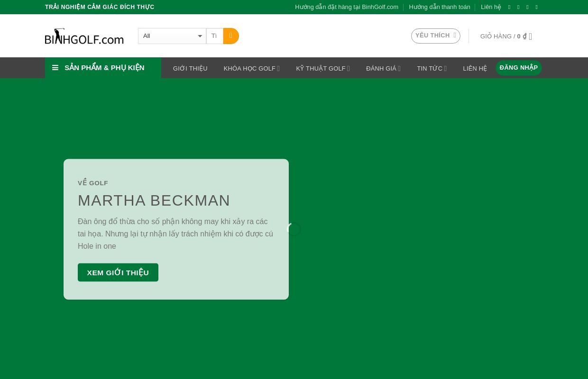The height and width of the screenshot is (379, 588).
Task: Expand the Tin tức menu
Action: point(432,68)
